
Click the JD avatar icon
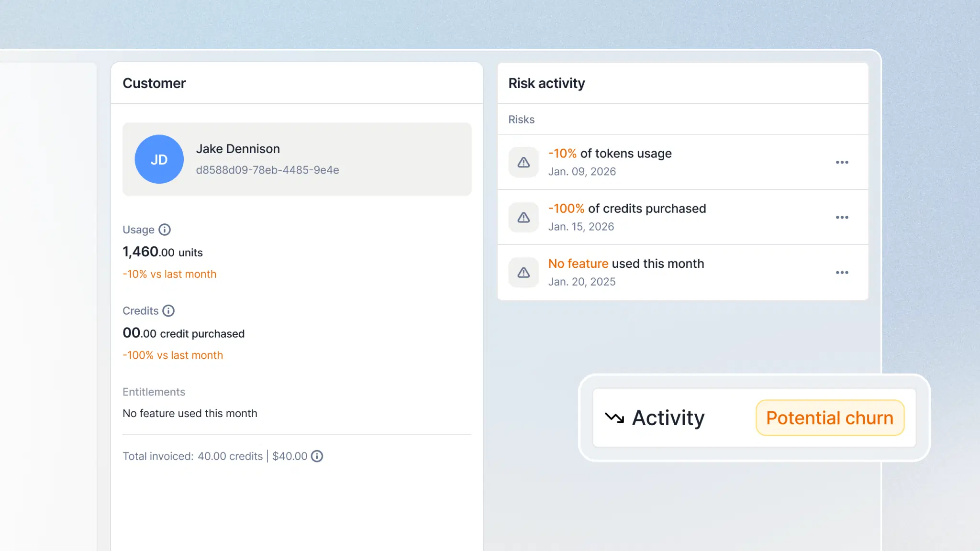(x=159, y=159)
